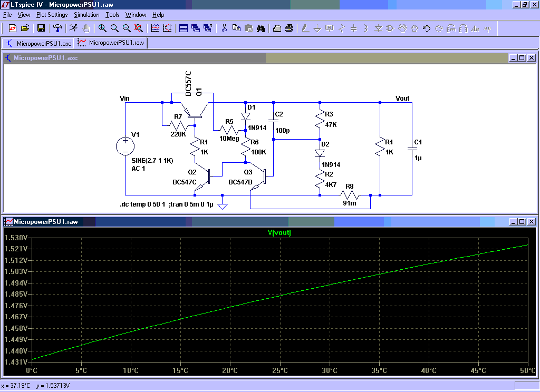Screen dimensions: 540x392
Task: Click the printer Print icon
Action: 289,28
